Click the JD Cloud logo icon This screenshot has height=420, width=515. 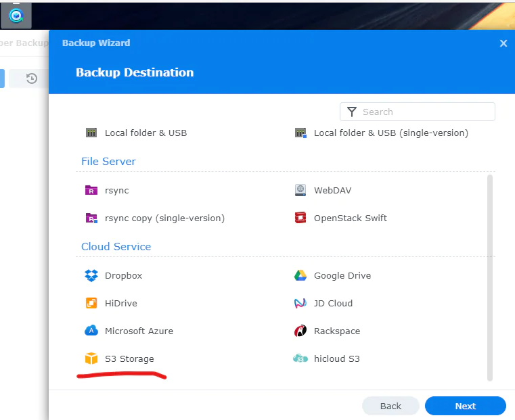(x=300, y=303)
